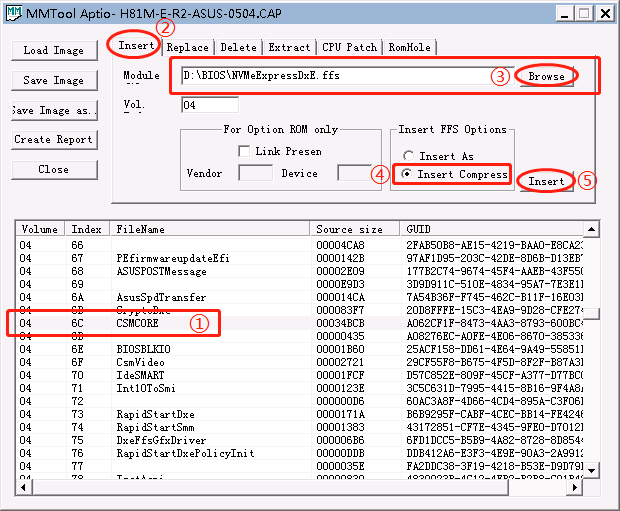The width and height of the screenshot is (620, 511).
Task: Click source size 00034BCB cell
Action: coord(340,324)
